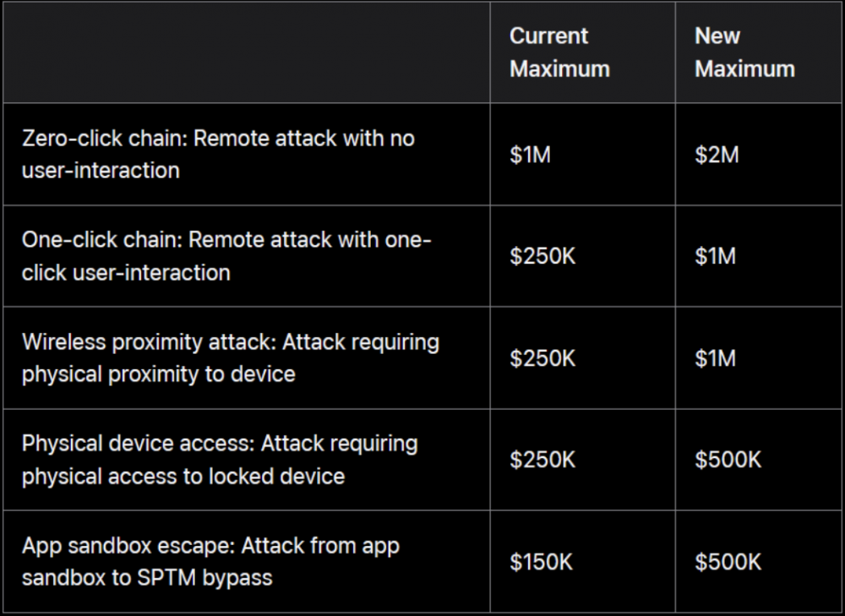
Task: Click the $2M new maximum value
Action: point(717,155)
